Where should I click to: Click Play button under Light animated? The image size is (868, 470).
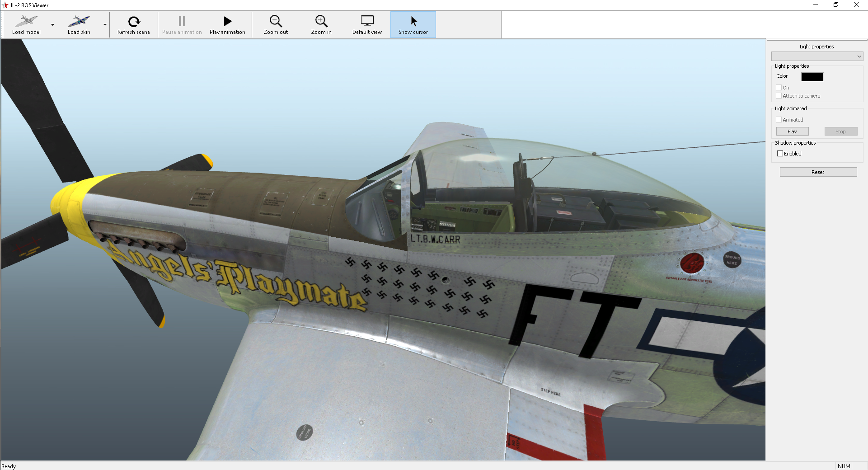coord(792,132)
